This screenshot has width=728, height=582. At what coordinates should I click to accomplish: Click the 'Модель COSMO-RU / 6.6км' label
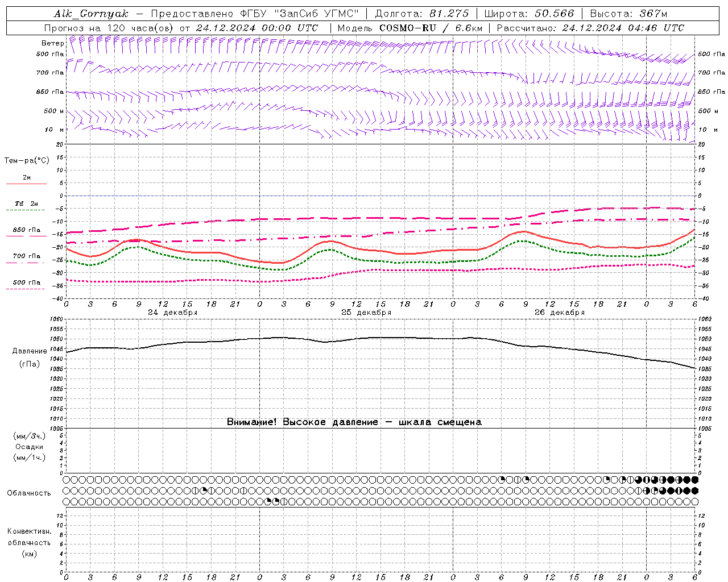pos(409,28)
